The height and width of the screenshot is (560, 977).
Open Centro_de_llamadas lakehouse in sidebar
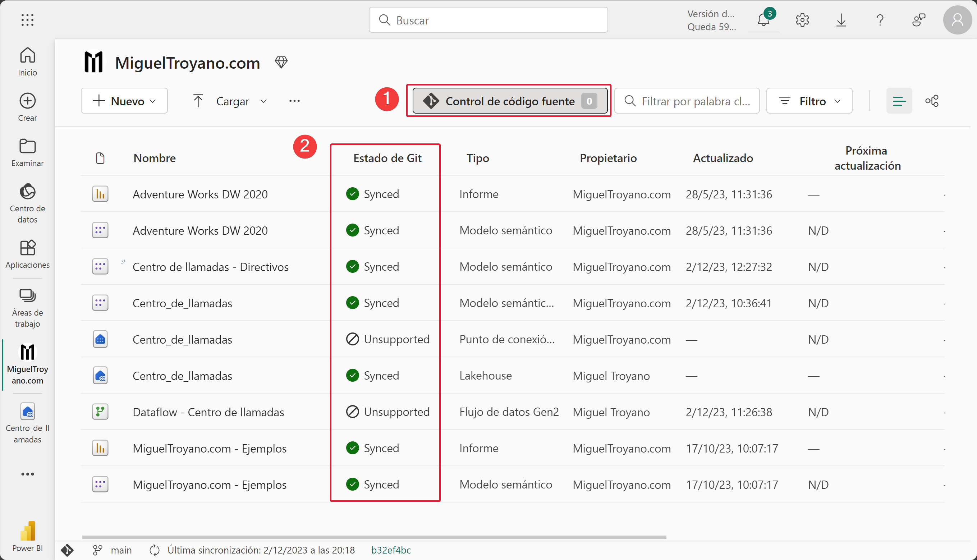pyautogui.click(x=27, y=422)
